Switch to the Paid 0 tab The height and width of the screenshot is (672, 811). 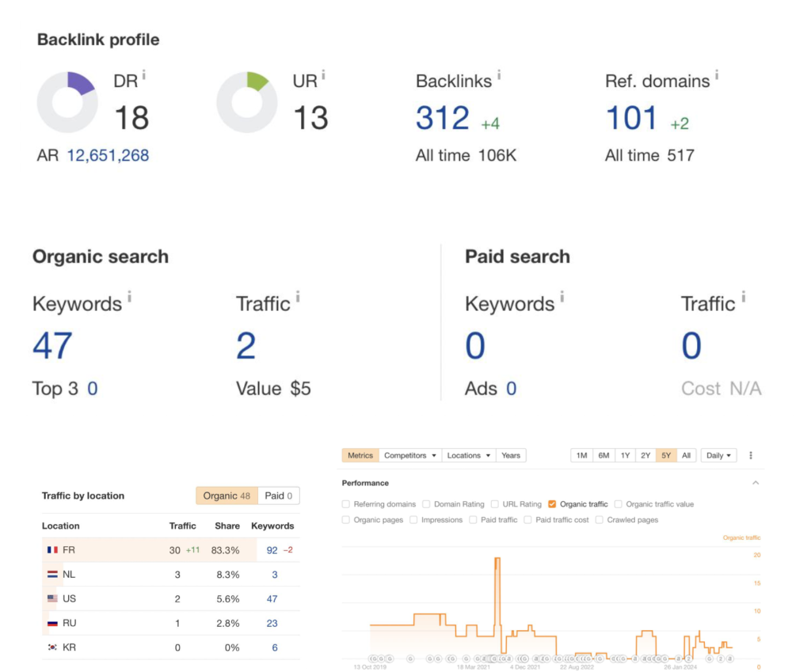(x=279, y=495)
